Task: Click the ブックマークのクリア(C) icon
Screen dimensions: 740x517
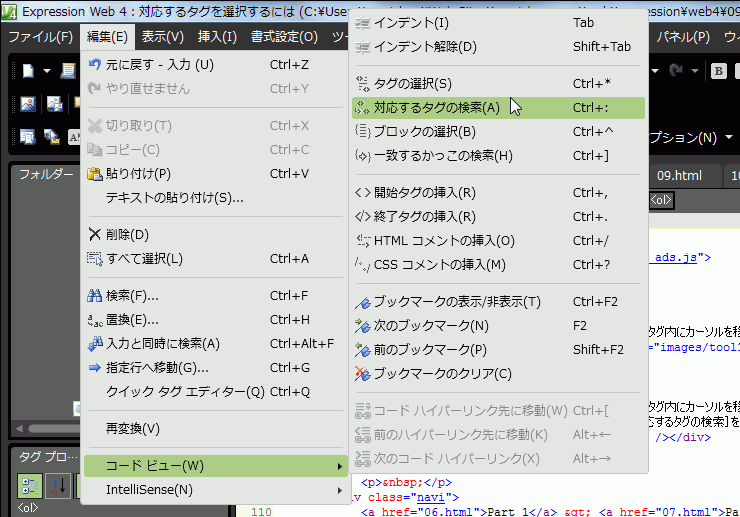Action: 362,374
